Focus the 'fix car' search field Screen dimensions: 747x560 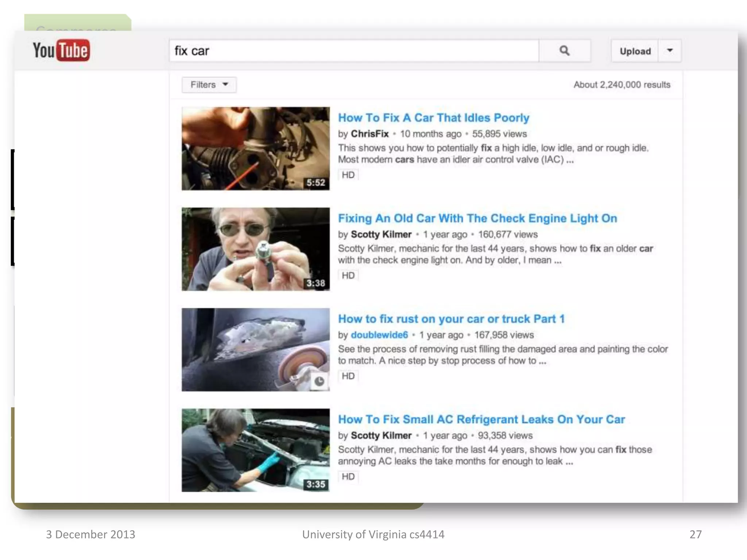[x=353, y=51]
